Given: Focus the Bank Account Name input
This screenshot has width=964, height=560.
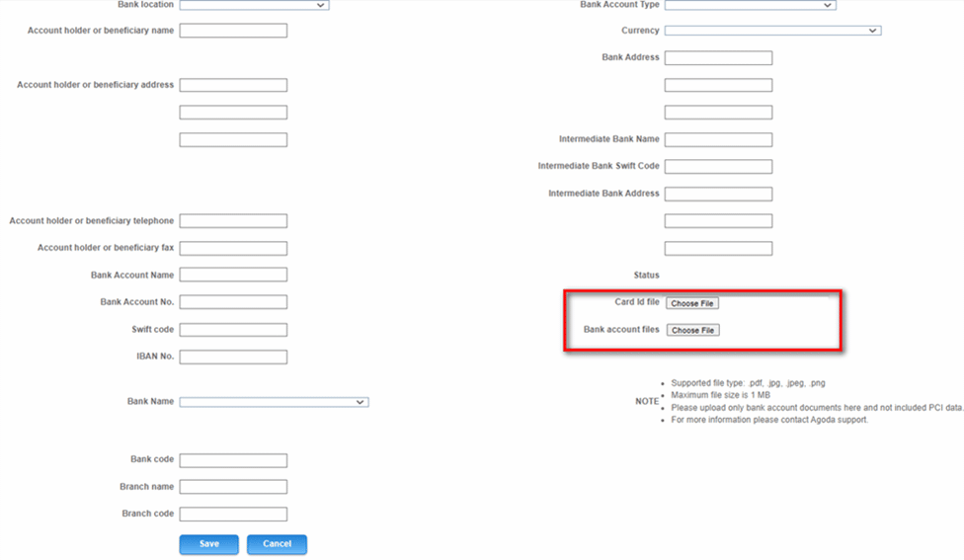Looking at the screenshot, I should (233, 275).
